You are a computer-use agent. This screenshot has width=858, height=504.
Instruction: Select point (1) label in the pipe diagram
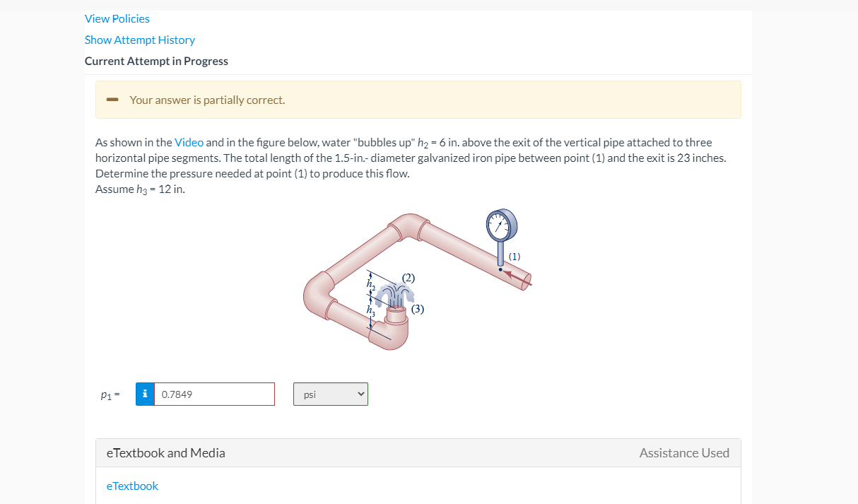[x=513, y=257]
